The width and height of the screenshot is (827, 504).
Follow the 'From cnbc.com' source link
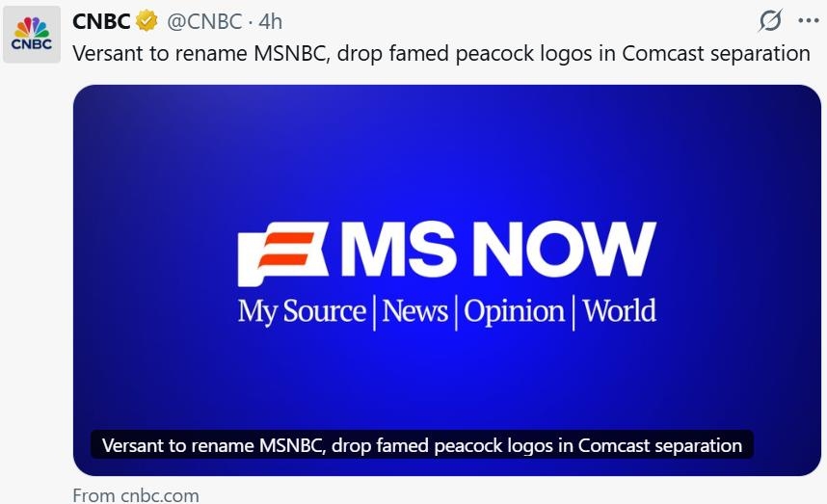(136, 495)
